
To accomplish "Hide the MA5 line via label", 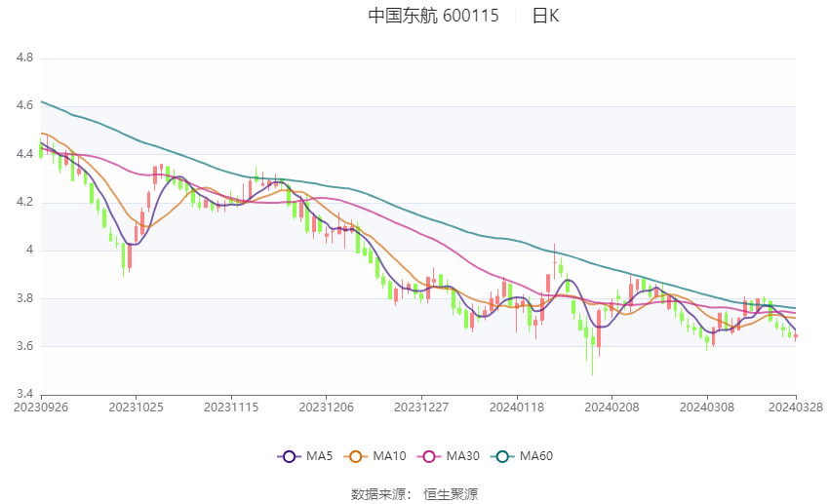I will [x=319, y=456].
